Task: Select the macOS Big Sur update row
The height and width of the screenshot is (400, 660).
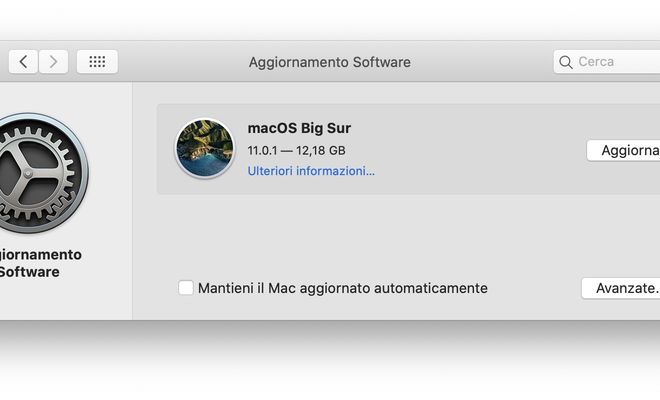Action: 408,149
